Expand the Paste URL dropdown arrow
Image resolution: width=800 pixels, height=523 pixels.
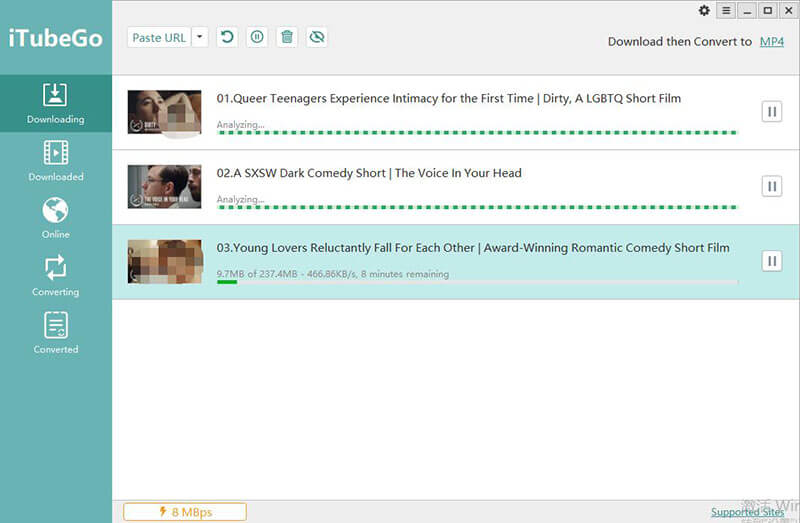click(x=200, y=37)
